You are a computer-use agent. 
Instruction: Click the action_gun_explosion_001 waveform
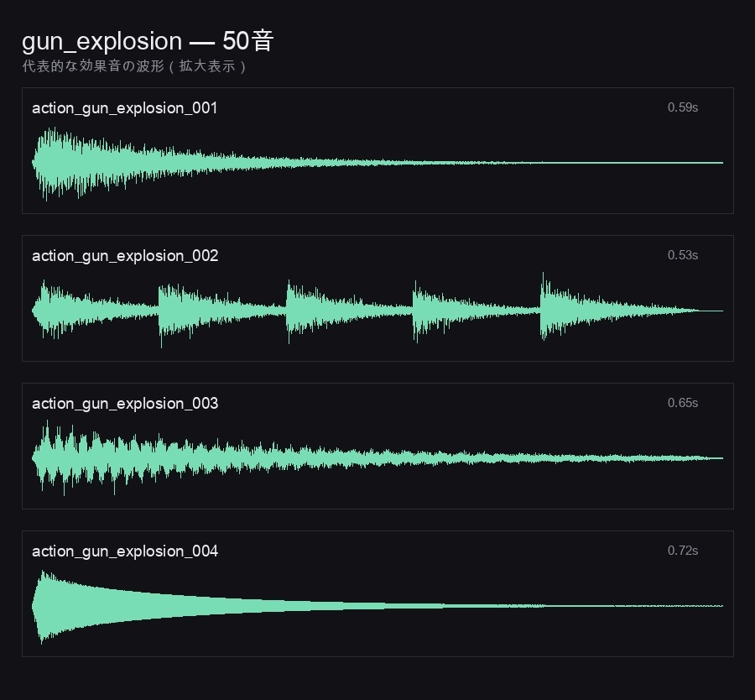point(377,164)
